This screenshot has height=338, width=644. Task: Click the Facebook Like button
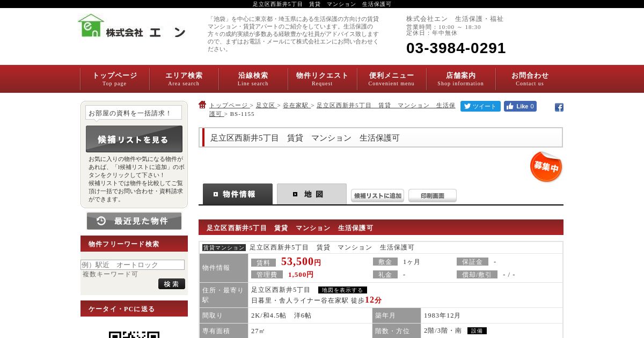point(520,106)
